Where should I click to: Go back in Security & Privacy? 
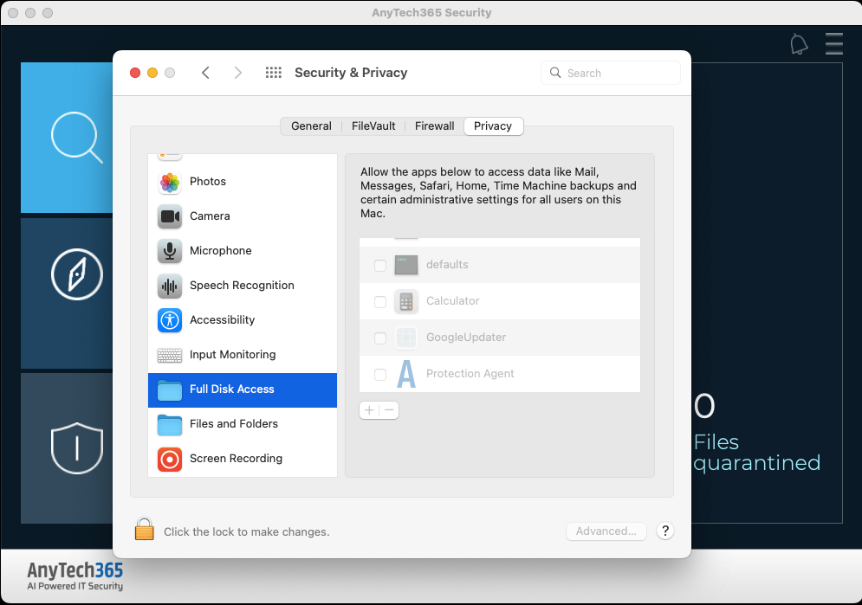[x=206, y=73]
